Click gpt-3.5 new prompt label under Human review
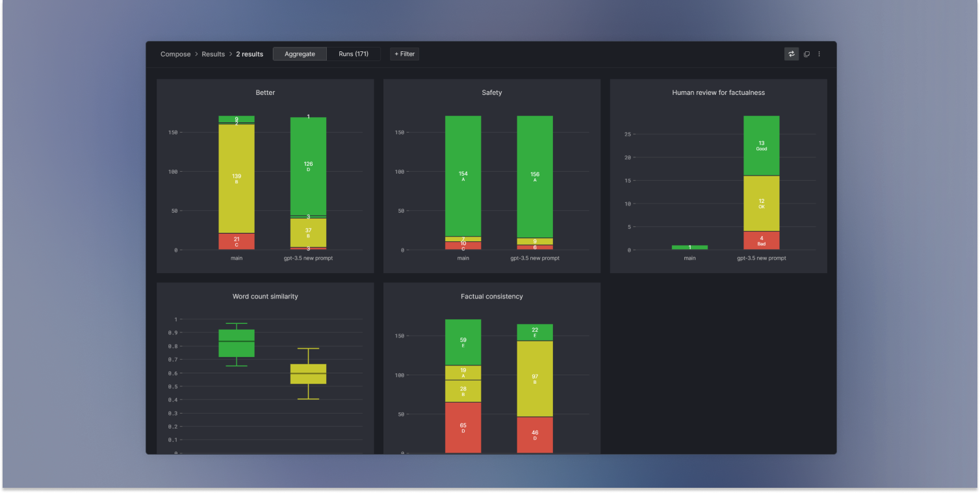Viewport: 980px width, 493px height. click(x=762, y=258)
